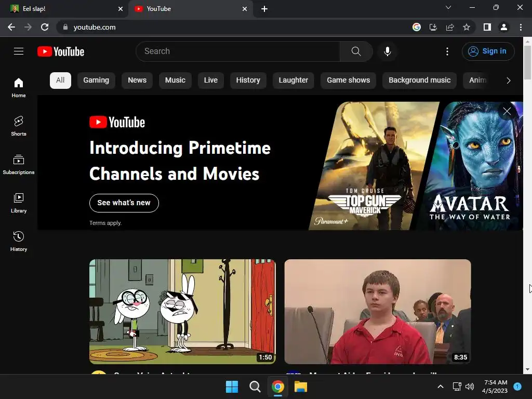This screenshot has width=532, height=399.
Task: Open the YouTube settings three-dot menu
Action: [x=447, y=51]
